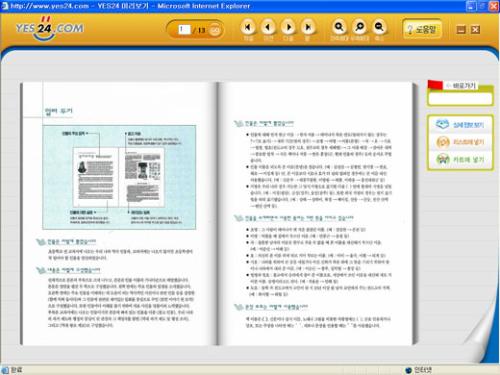Click the orange icon beside 리스트에 넣기

[x=443, y=142]
